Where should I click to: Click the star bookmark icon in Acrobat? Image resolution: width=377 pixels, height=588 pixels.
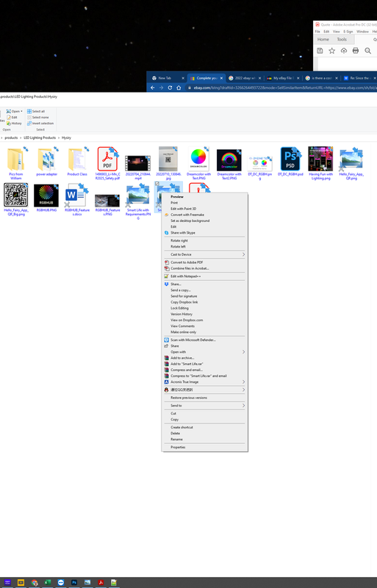point(332,51)
